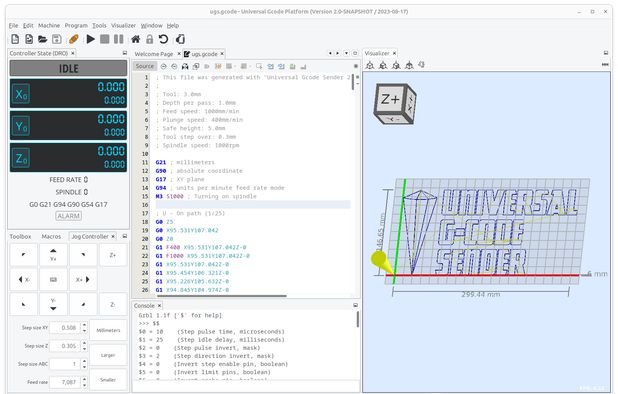The height and width of the screenshot is (394, 618).
Task: Open the File menu
Action: (x=13, y=25)
